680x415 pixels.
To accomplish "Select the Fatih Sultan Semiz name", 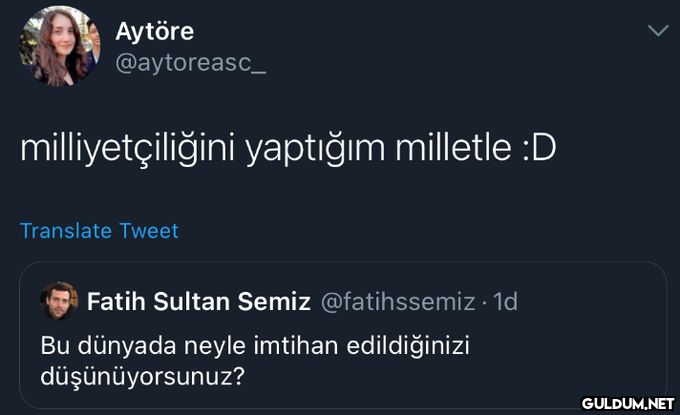I will 199,301.
